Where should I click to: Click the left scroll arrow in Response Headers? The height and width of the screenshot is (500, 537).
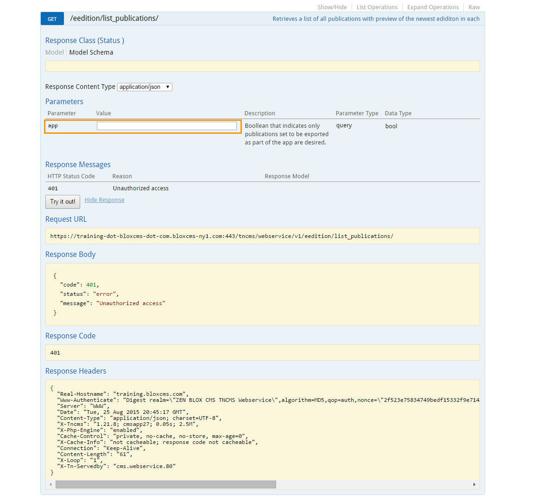(51, 484)
